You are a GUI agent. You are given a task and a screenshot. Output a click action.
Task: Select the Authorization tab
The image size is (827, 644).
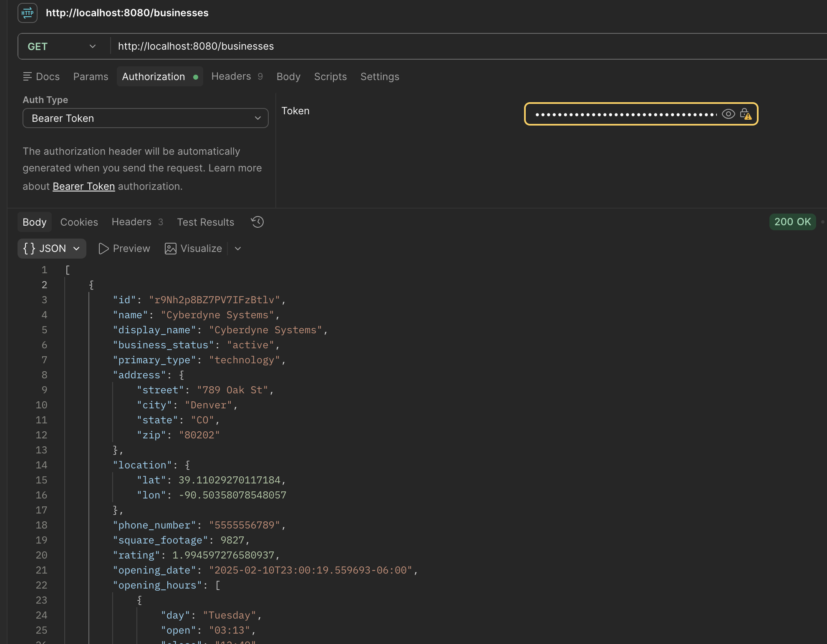[160, 77]
